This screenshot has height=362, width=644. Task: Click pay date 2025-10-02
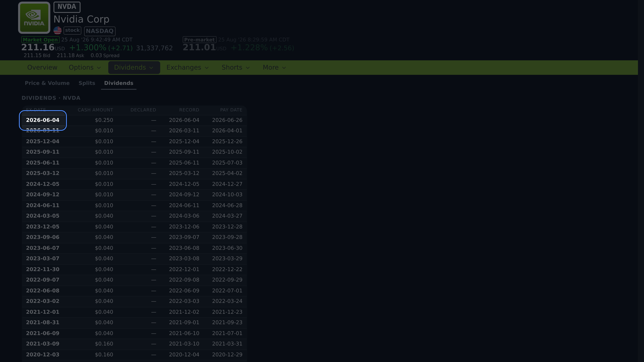click(x=227, y=152)
